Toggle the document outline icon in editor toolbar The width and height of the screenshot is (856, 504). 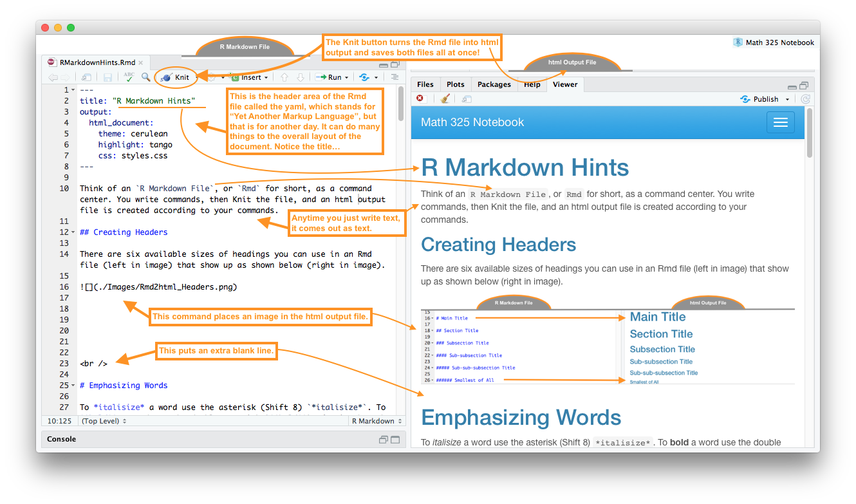[395, 77]
